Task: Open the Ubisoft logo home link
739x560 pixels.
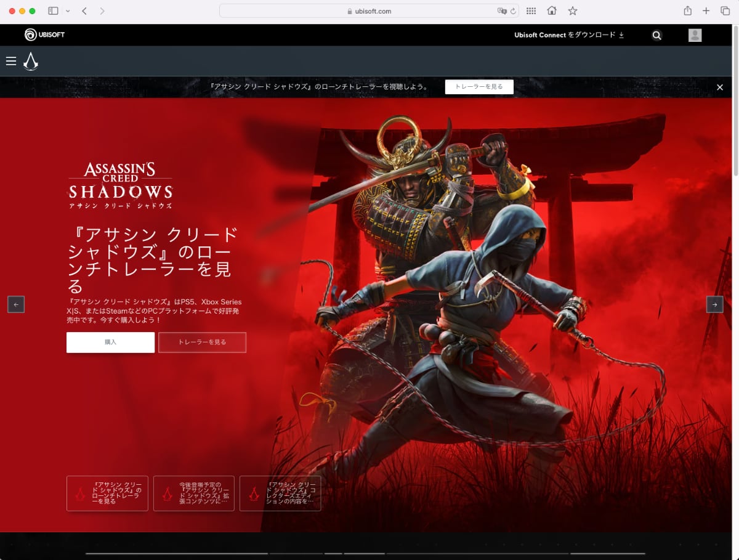Action: click(x=44, y=34)
